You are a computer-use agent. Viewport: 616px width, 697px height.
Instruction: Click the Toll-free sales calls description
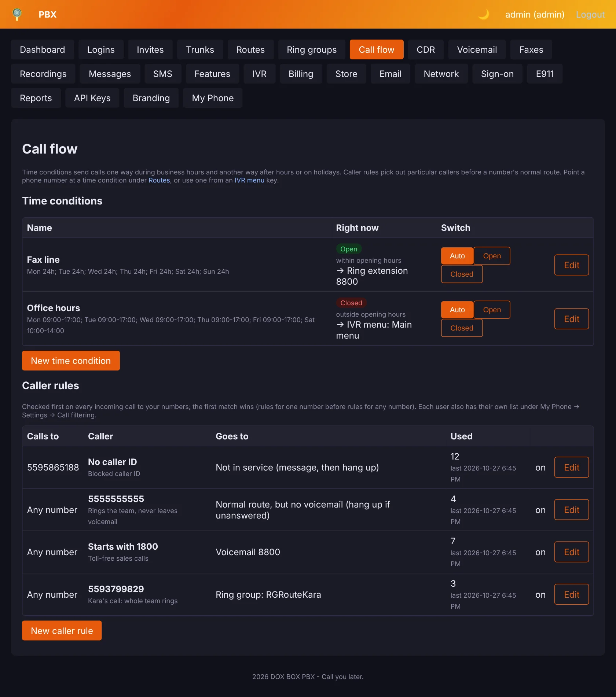118,558
